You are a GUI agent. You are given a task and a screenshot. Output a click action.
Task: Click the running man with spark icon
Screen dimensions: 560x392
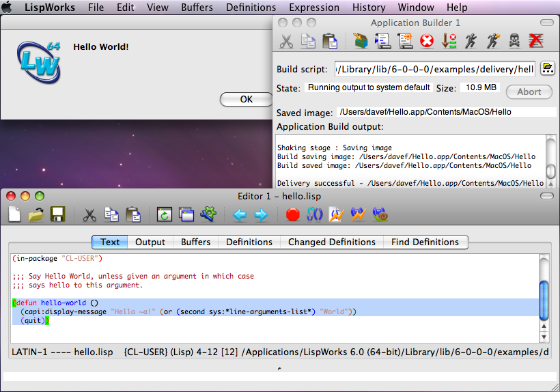[x=493, y=41]
